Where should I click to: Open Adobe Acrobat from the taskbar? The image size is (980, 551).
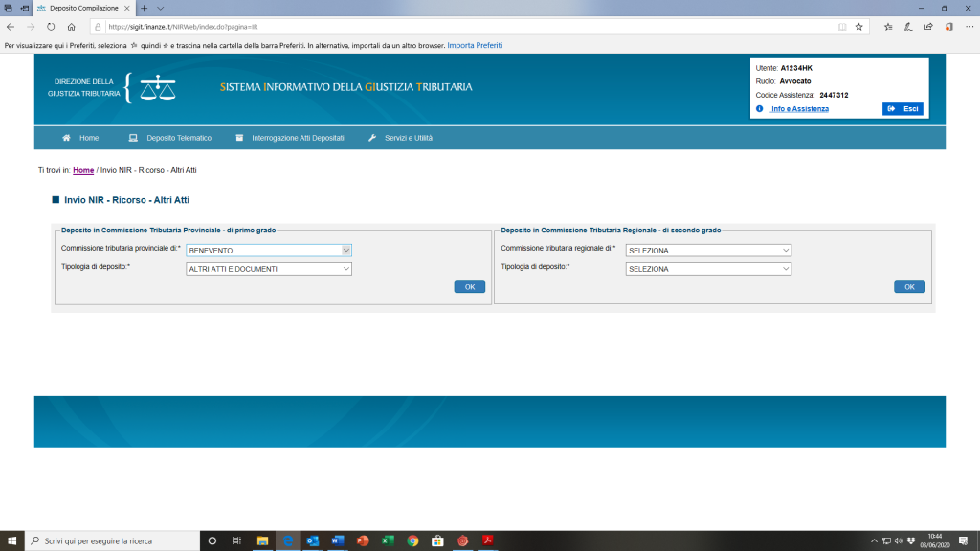click(487, 541)
